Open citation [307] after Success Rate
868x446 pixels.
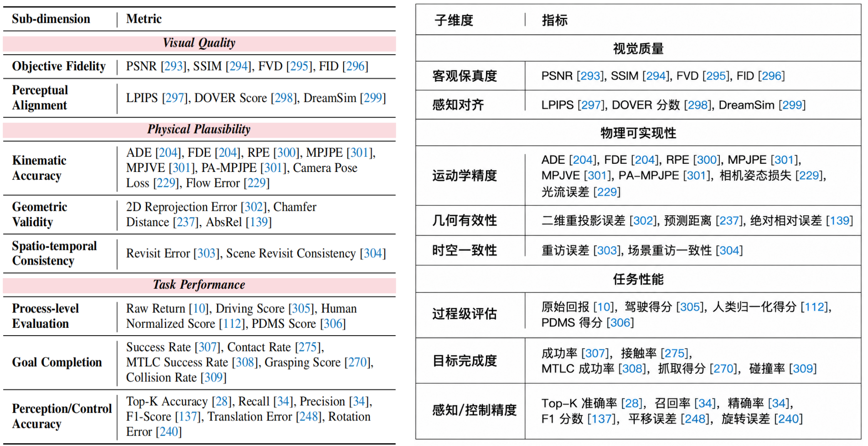point(208,347)
